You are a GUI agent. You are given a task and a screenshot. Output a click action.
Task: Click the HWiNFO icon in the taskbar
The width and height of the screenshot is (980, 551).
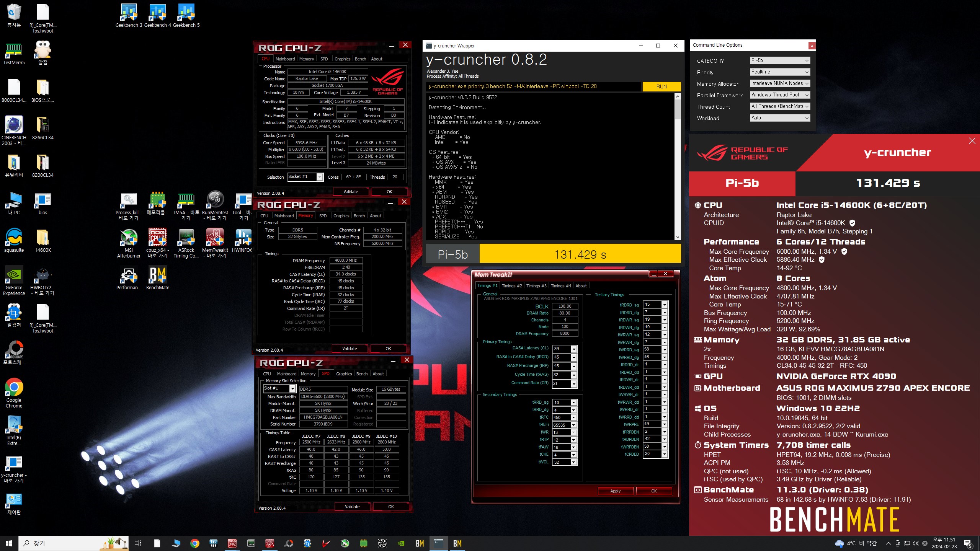click(214, 543)
